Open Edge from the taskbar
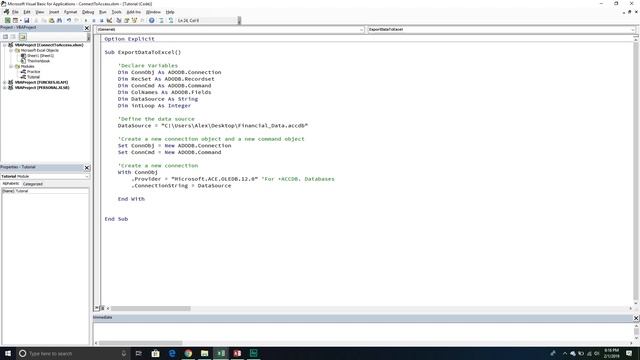Screen dimensions: 640x360 [172, 353]
